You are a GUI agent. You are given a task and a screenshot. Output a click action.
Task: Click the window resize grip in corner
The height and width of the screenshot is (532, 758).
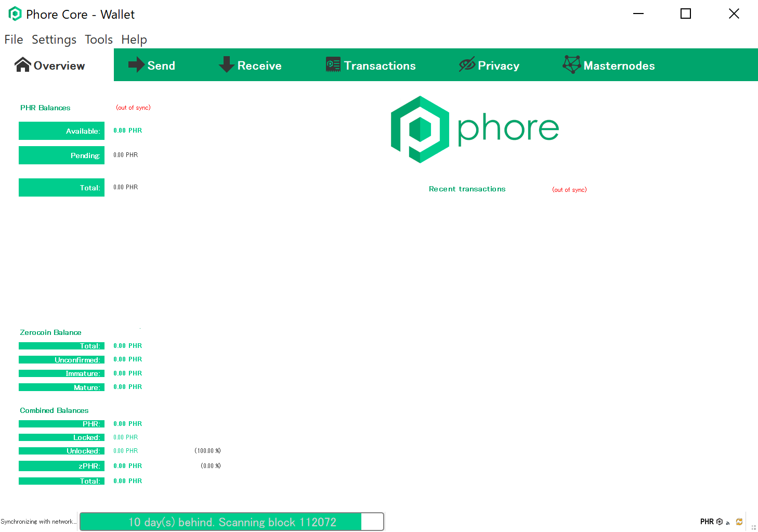pos(753,527)
